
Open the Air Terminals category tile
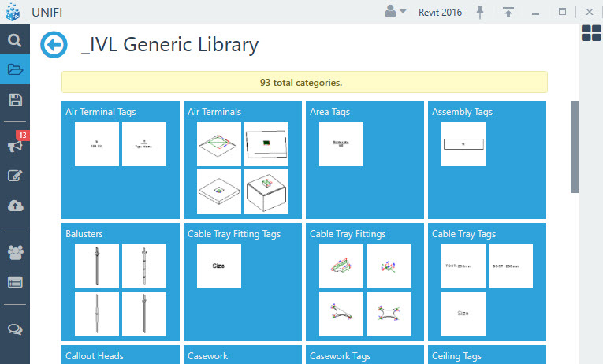(243, 160)
